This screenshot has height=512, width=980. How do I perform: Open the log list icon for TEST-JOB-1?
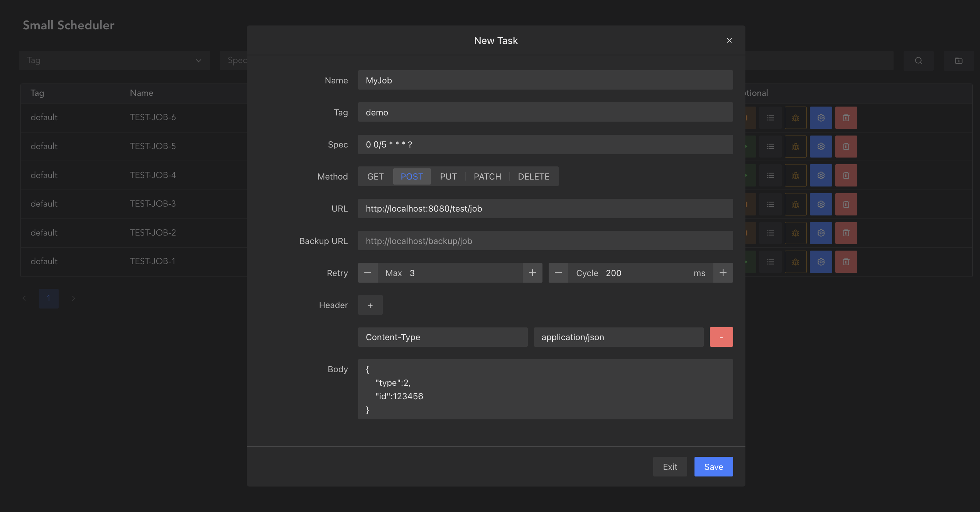click(770, 262)
